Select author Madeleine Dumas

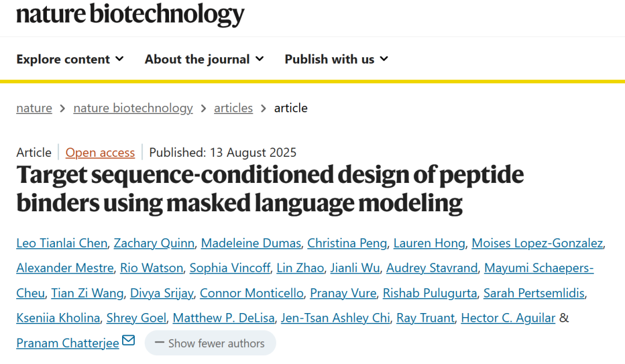pos(251,243)
